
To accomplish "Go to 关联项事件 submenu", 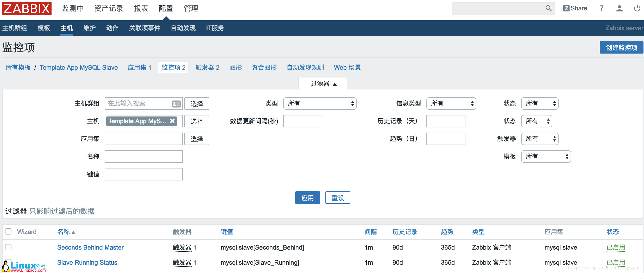I will (145, 28).
